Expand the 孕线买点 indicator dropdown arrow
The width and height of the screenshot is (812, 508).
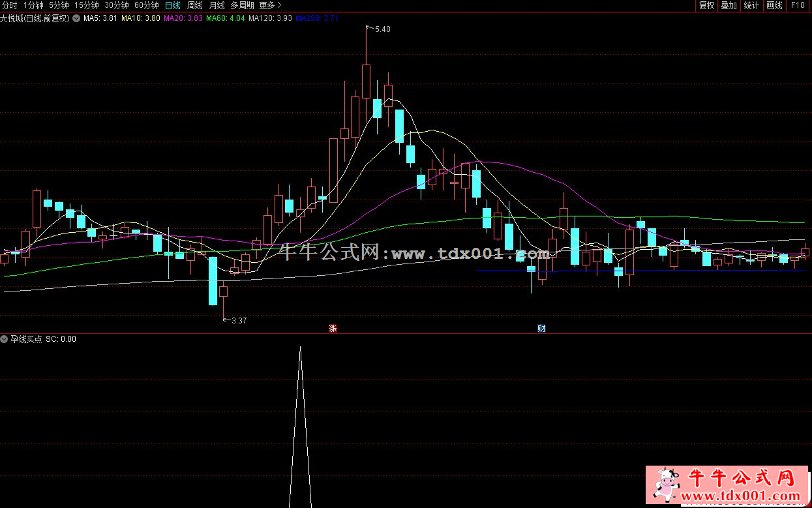[x=5, y=339]
